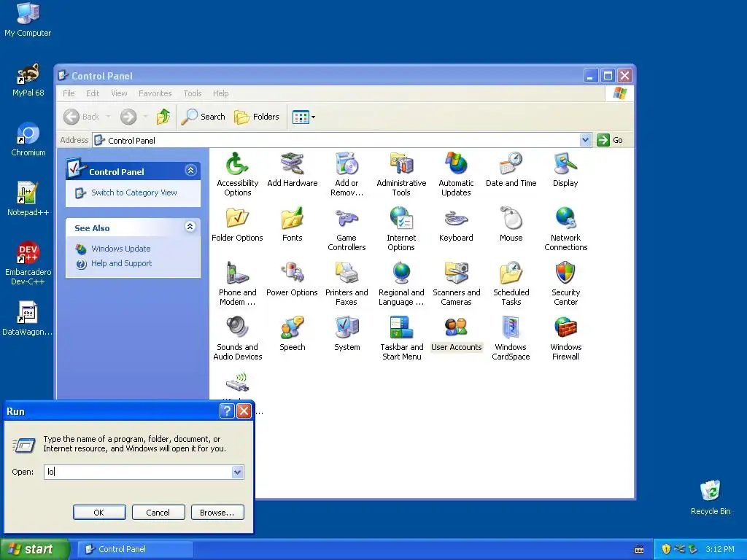The width and height of the screenshot is (747, 560).
Task: Open the Forward button history arrow
Action: point(145,117)
